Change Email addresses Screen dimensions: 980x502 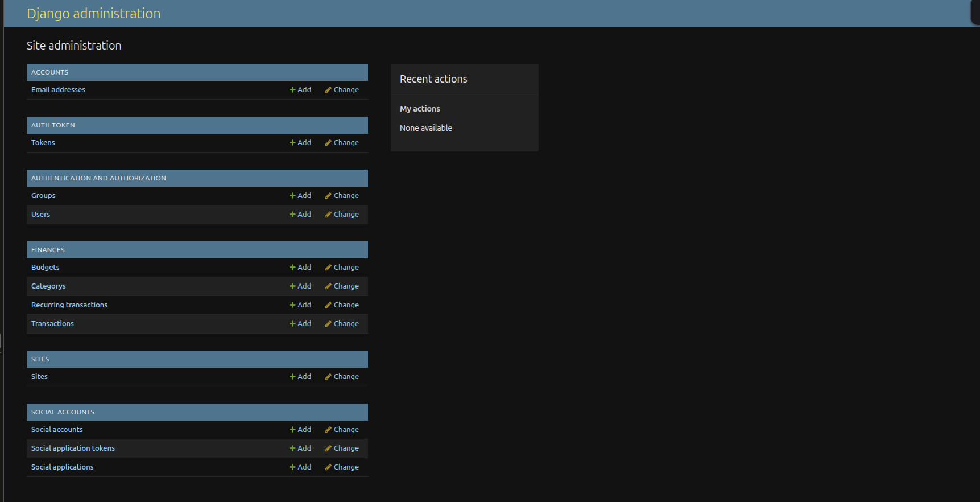point(342,90)
